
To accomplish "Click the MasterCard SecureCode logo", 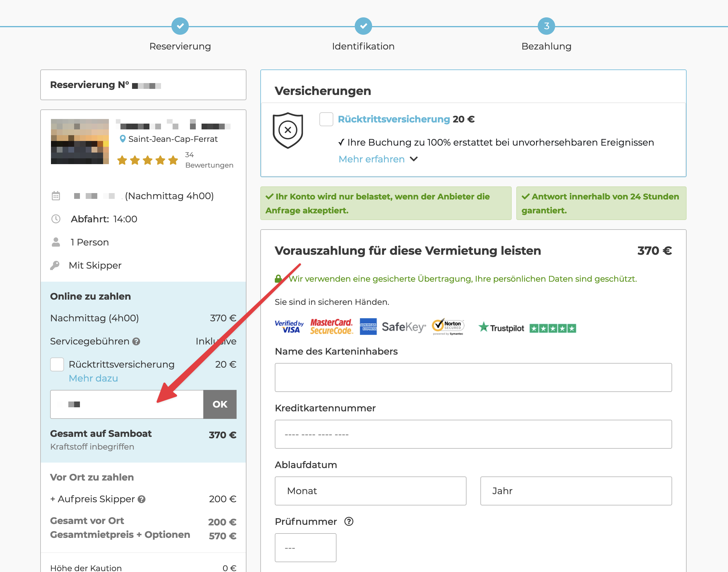I will coord(331,327).
